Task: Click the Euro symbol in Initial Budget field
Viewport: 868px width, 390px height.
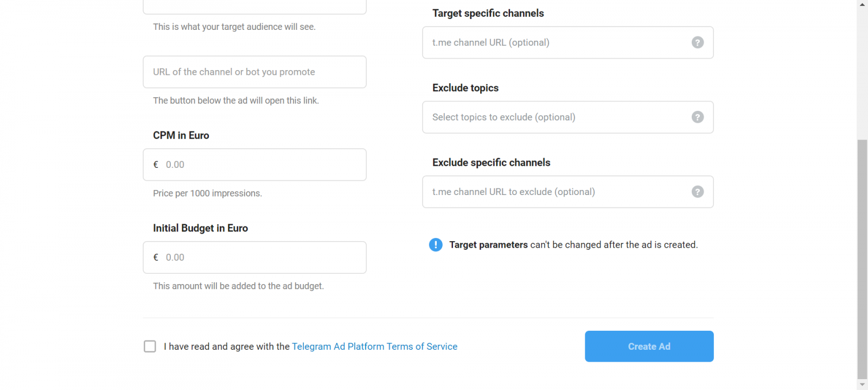Action: (x=156, y=257)
